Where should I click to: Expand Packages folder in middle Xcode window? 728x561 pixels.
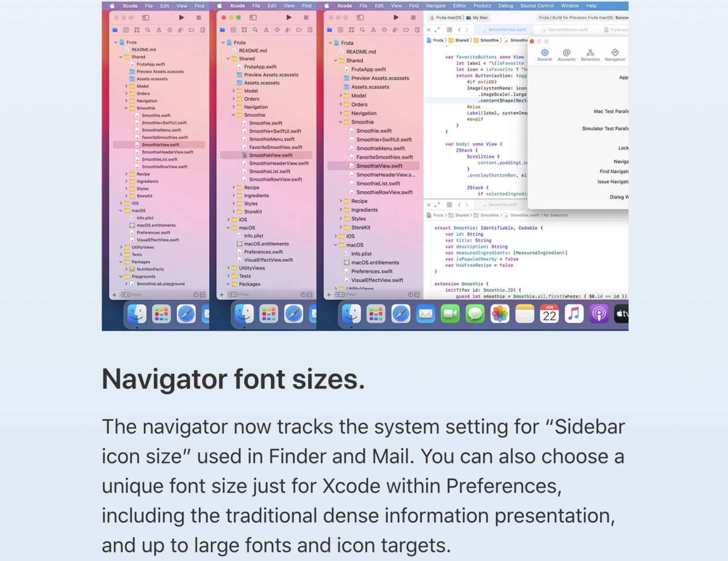pyautogui.click(x=228, y=284)
